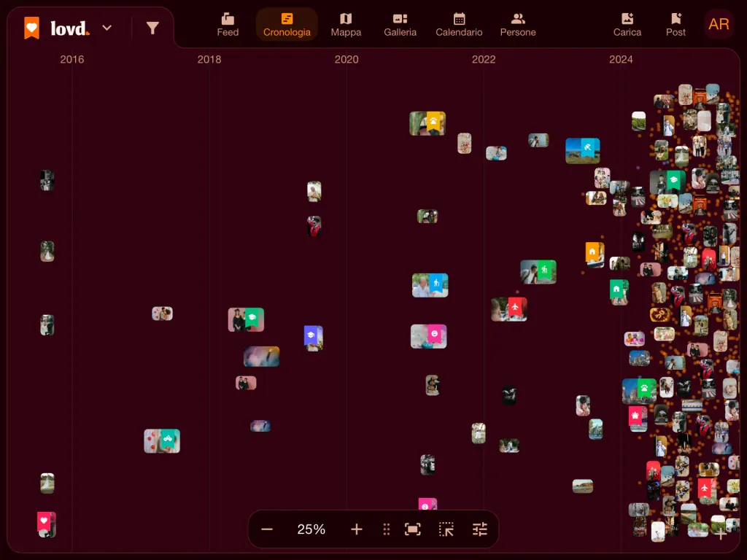747x560 pixels.
Task: Click the 2020 year marker
Action: pos(347,60)
